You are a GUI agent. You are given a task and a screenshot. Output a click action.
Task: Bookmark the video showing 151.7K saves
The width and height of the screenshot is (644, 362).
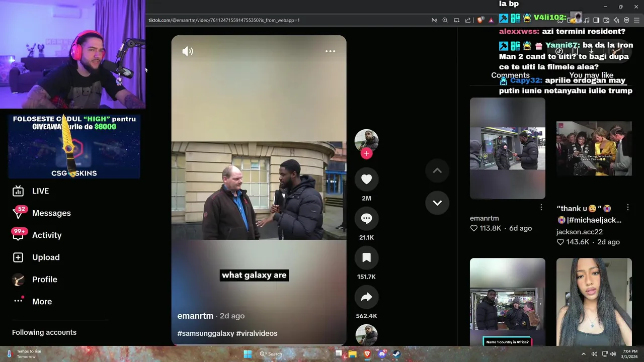click(366, 258)
